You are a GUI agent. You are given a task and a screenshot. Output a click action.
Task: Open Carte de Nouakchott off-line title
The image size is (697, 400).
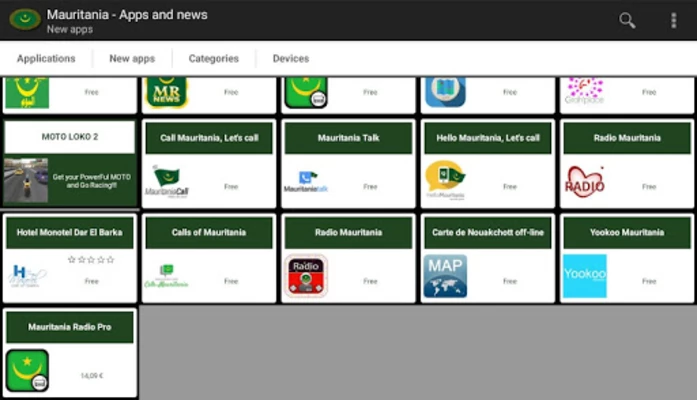pyautogui.click(x=488, y=232)
